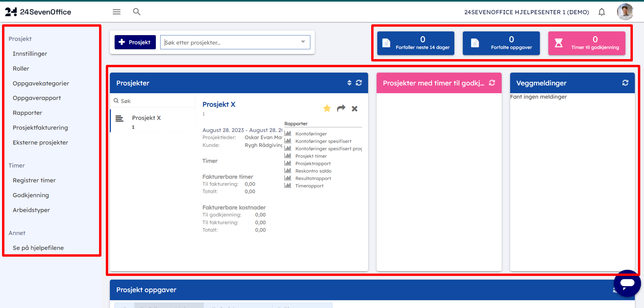The width and height of the screenshot is (644, 308).
Task: Click the share arrow on Prosjekt X
Action: [341, 108]
